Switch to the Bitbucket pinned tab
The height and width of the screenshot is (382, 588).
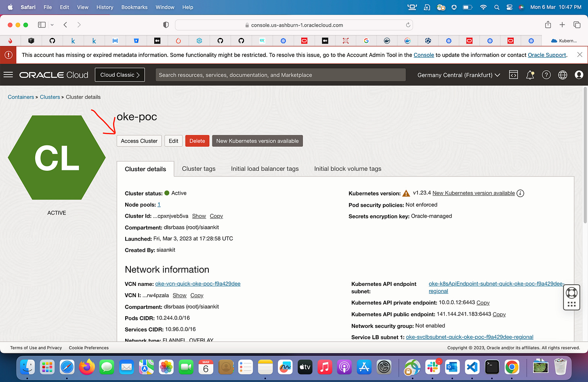[136, 40]
